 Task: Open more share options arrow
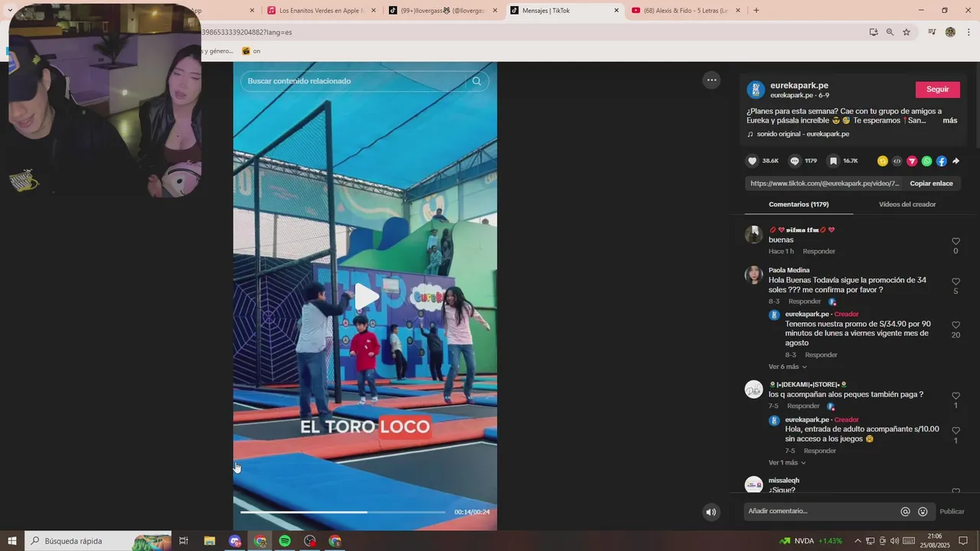[x=956, y=161]
